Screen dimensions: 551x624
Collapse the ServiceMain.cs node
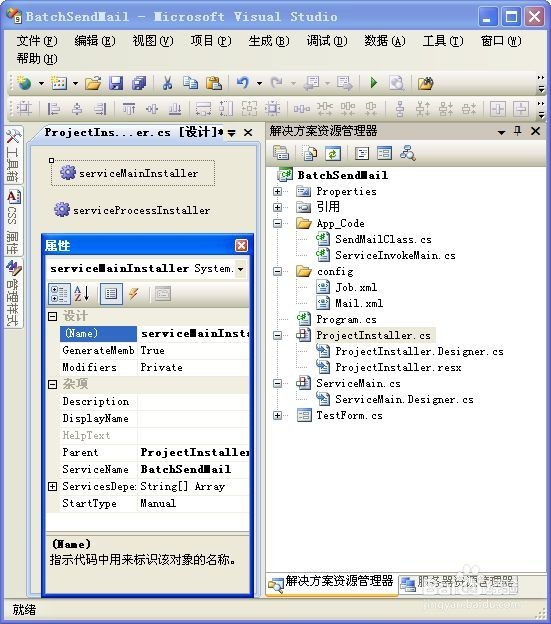tap(277, 383)
